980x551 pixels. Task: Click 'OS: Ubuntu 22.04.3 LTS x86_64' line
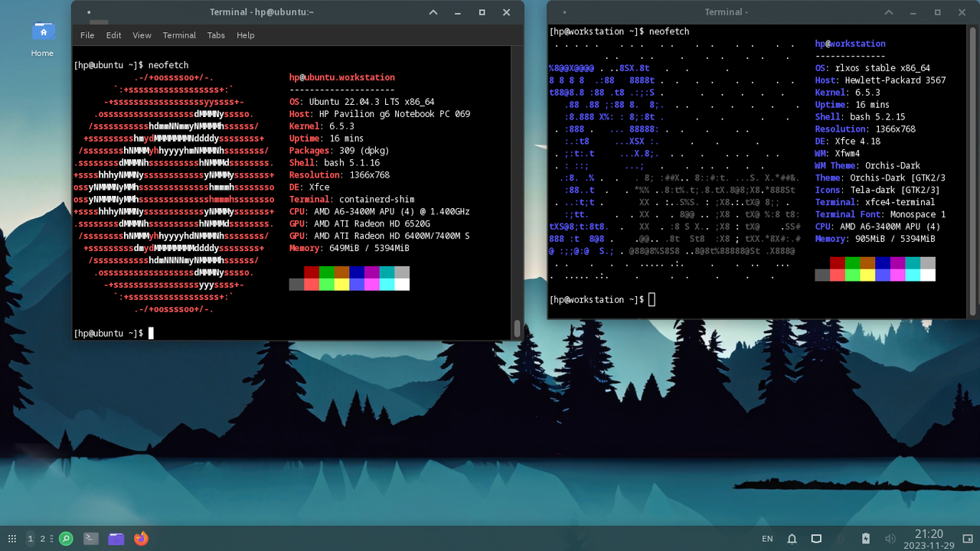pos(362,102)
